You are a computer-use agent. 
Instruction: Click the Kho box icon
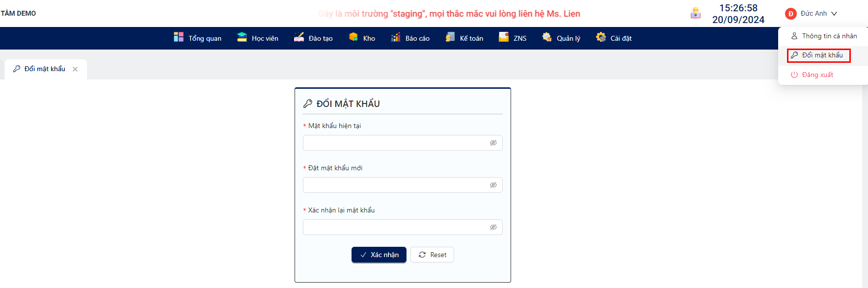pyautogui.click(x=353, y=37)
